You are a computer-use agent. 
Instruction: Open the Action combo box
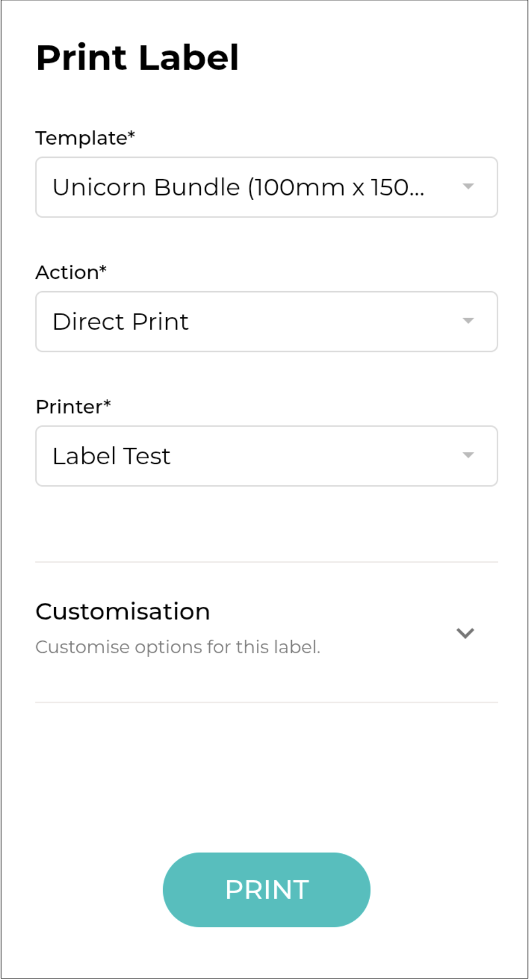tap(266, 322)
